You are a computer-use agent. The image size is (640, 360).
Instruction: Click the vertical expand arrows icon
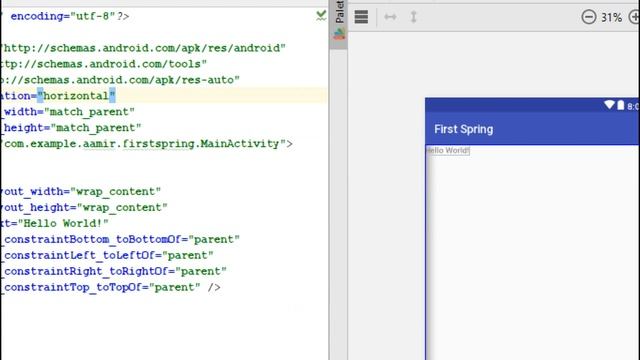[x=413, y=17]
